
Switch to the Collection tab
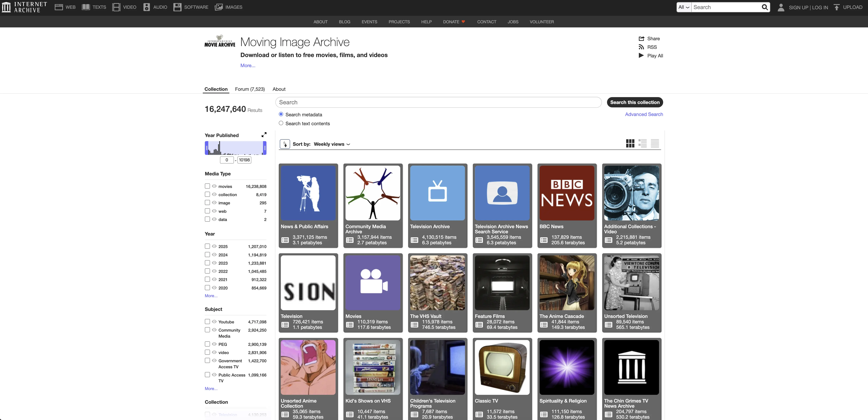(x=216, y=89)
